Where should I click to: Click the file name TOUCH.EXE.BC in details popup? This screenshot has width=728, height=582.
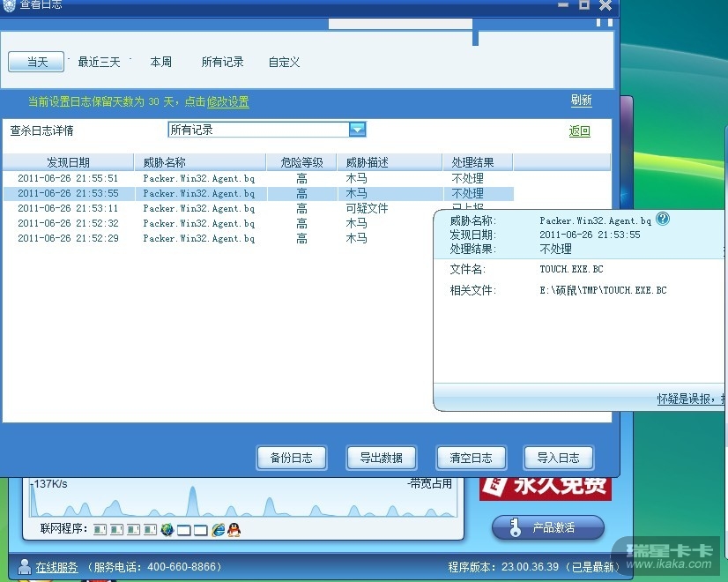pos(571,269)
